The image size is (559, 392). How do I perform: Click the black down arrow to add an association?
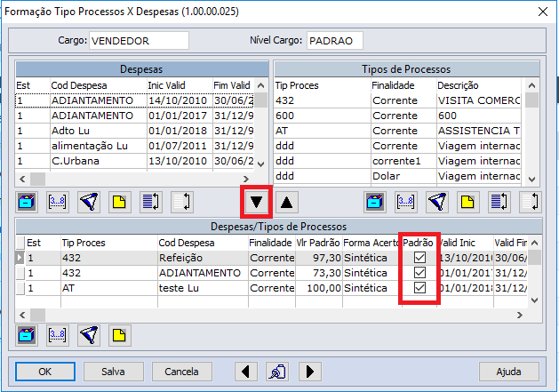tap(256, 203)
